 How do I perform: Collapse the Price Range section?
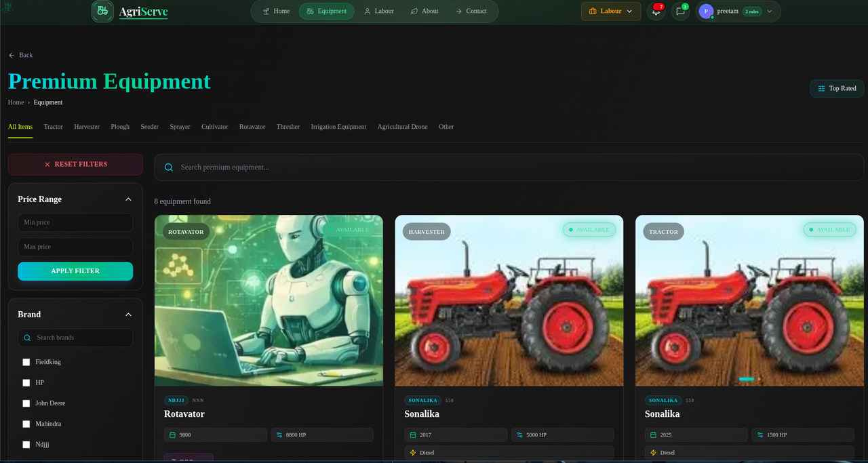pos(128,199)
